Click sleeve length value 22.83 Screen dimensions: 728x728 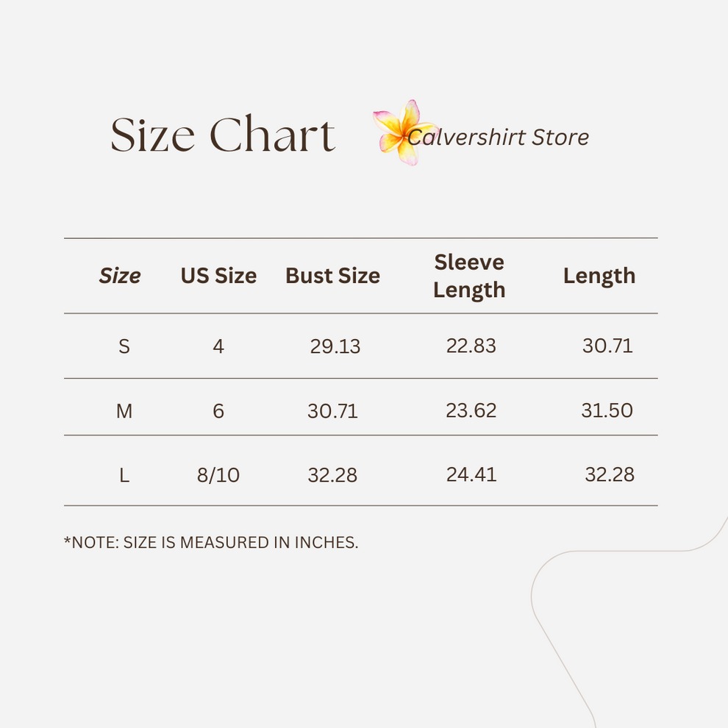click(471, 346)
